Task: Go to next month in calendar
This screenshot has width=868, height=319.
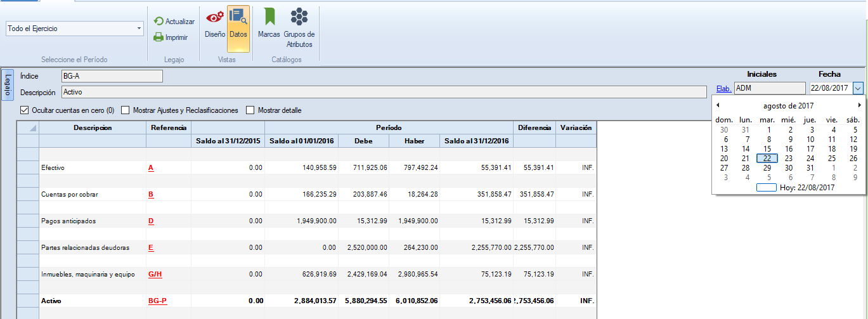Action: [x=860, y=105]
